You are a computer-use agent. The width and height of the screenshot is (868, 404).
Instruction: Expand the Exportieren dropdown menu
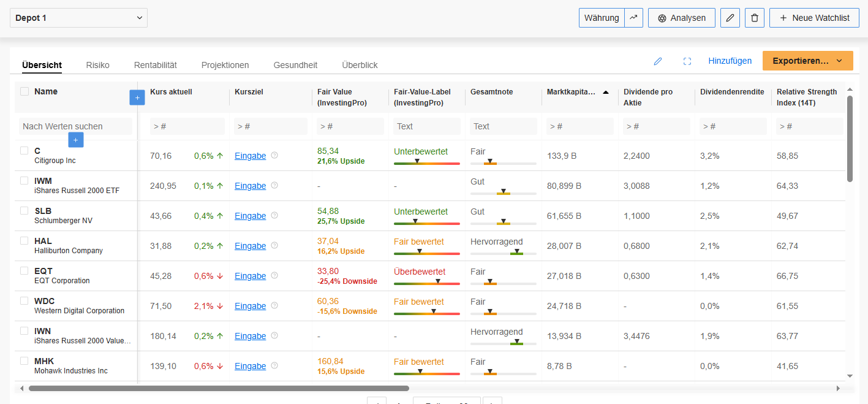click(807, 61)
